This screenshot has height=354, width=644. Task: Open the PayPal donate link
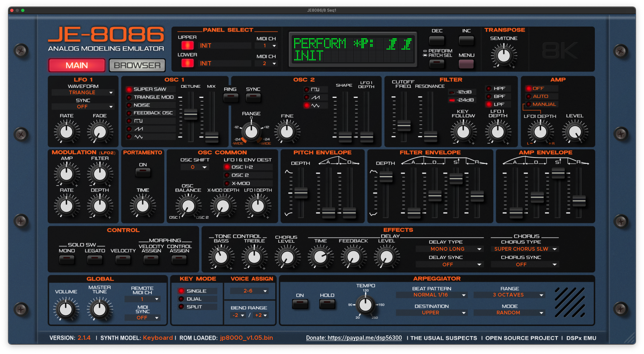click(354, 338)
